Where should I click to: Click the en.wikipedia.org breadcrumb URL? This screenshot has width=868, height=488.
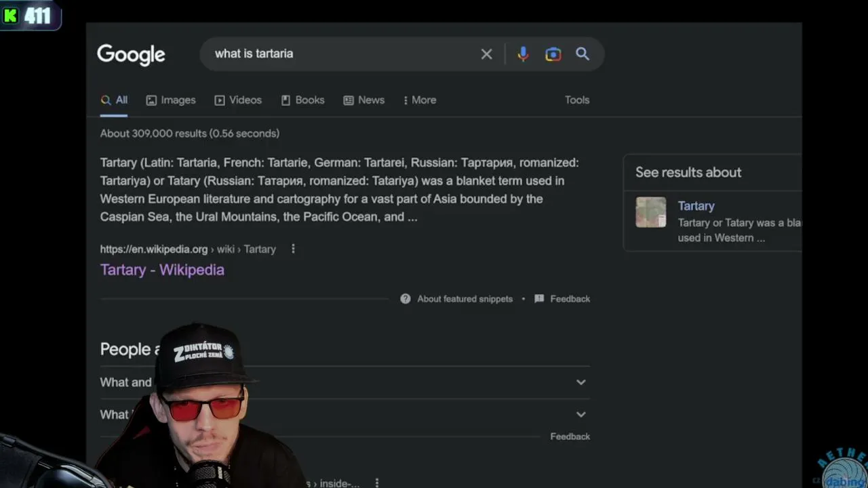click(x=188, y=249)
